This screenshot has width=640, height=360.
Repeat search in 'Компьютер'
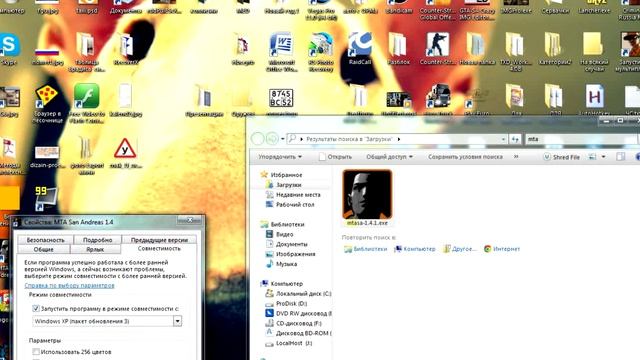tap(415, 249)
